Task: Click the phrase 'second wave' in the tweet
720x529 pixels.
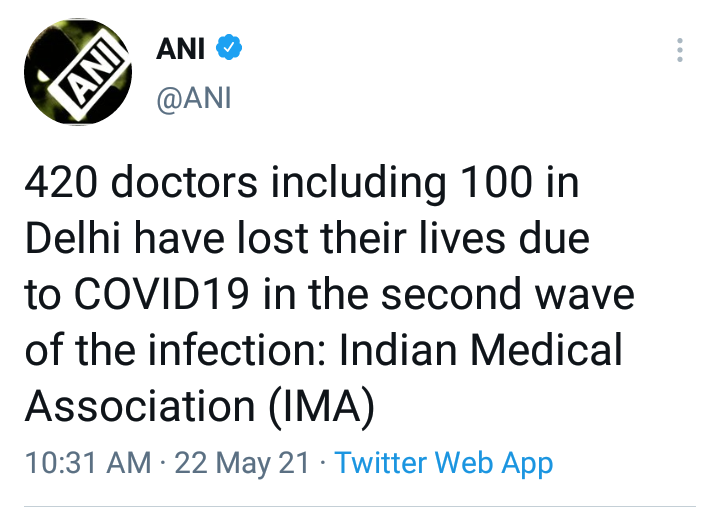Action: (x=529, y=296)
